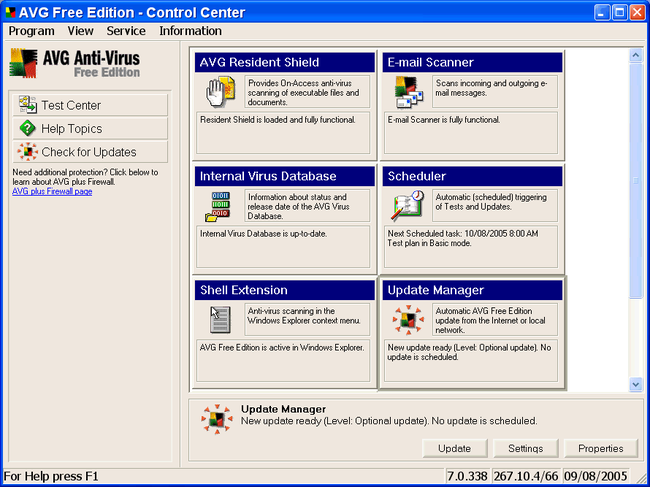Viewport: 650px width, 487px height.
Task: Select the E-mail Scanner tile header
Action: coord(473,62)
